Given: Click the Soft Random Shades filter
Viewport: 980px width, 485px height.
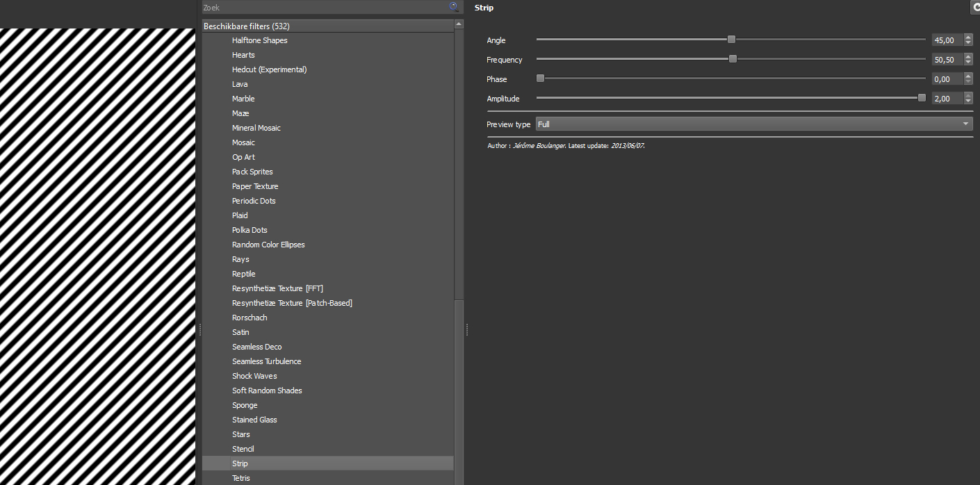Looking at the screenshot, I should click(x=267, y=391).
